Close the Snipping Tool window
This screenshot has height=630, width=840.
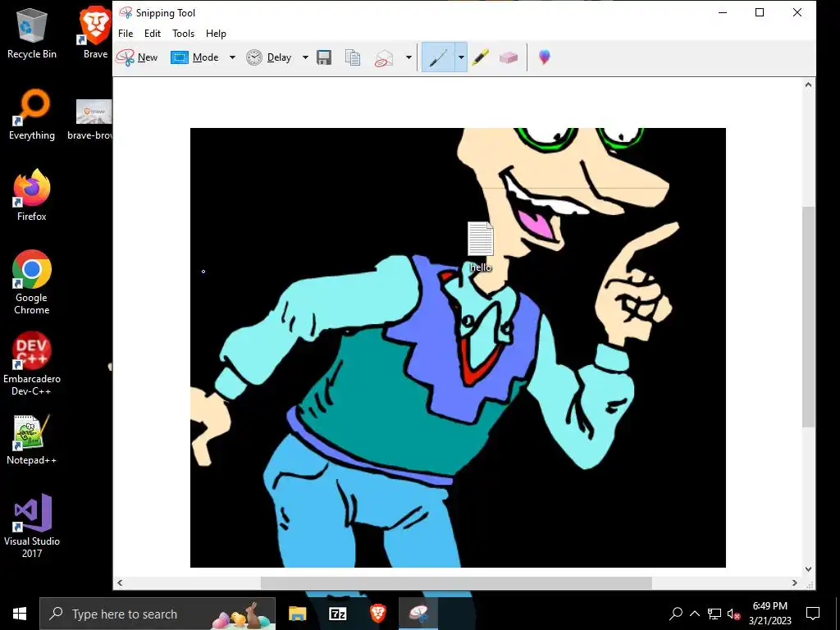tap(797, 12)
